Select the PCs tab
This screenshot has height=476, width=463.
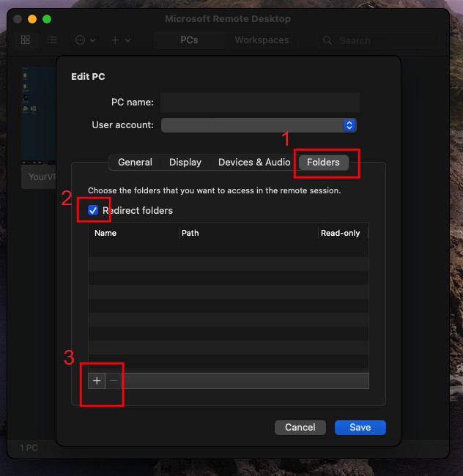[x=189, y=40]
